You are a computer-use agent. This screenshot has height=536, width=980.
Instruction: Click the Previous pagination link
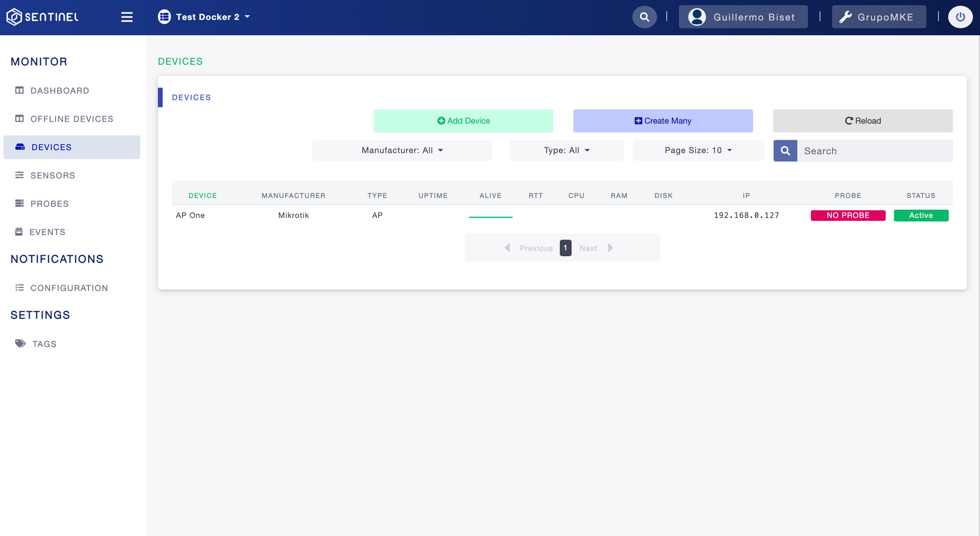coord(536,248)
